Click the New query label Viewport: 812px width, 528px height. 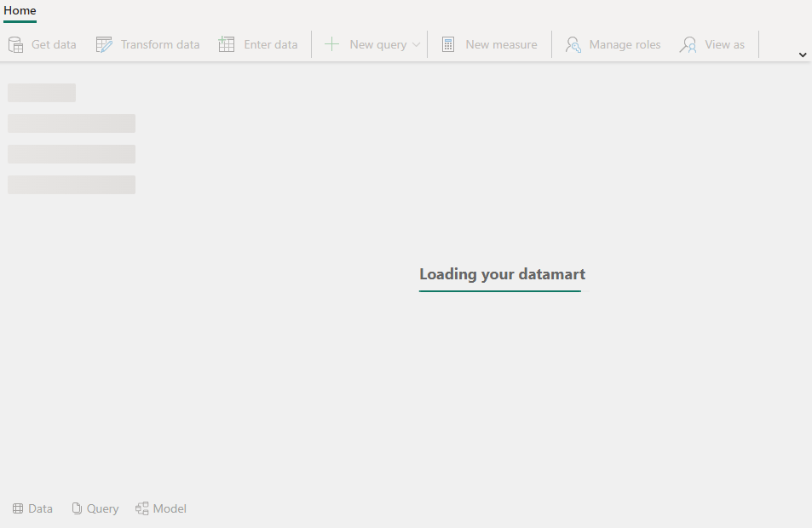click(x=378, y=44)
